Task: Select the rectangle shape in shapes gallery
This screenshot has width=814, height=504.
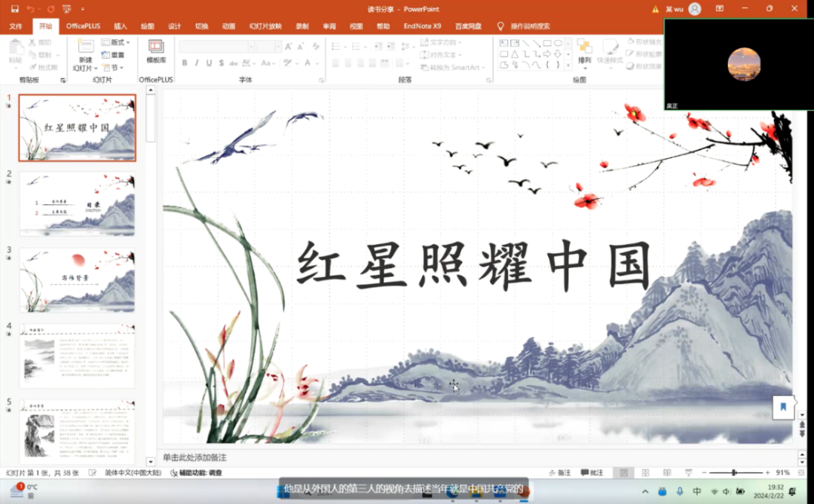Action: pyautogui.click(x=547, y=43)
